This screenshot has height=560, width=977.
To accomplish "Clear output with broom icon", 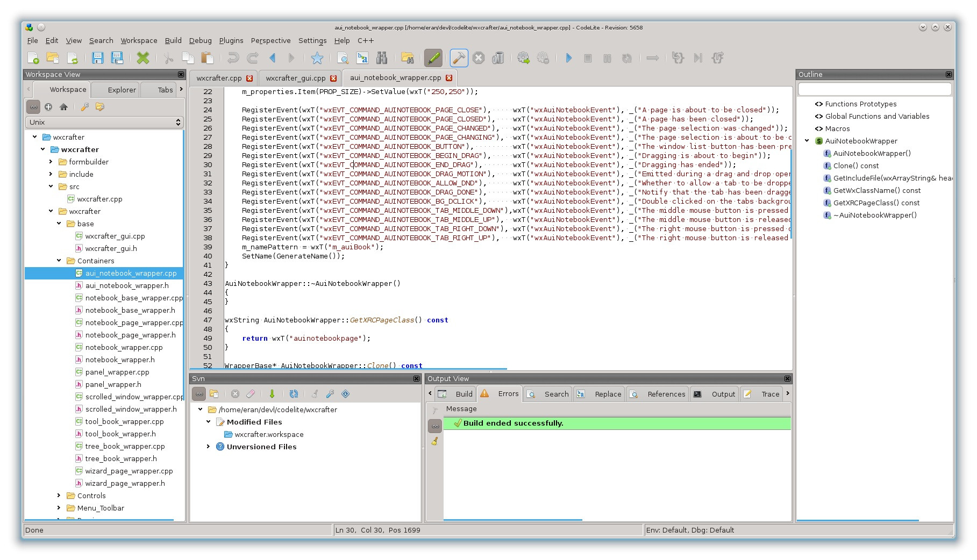I will coord(434,441).
